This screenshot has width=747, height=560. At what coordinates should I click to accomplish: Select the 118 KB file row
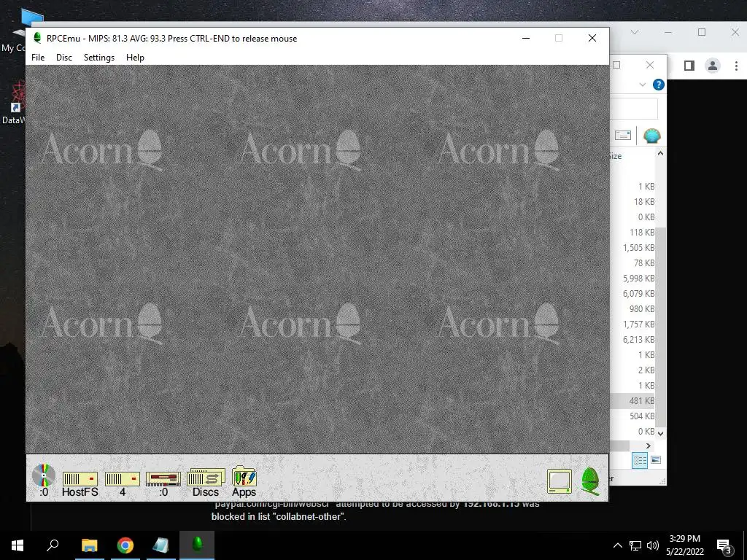632,233
